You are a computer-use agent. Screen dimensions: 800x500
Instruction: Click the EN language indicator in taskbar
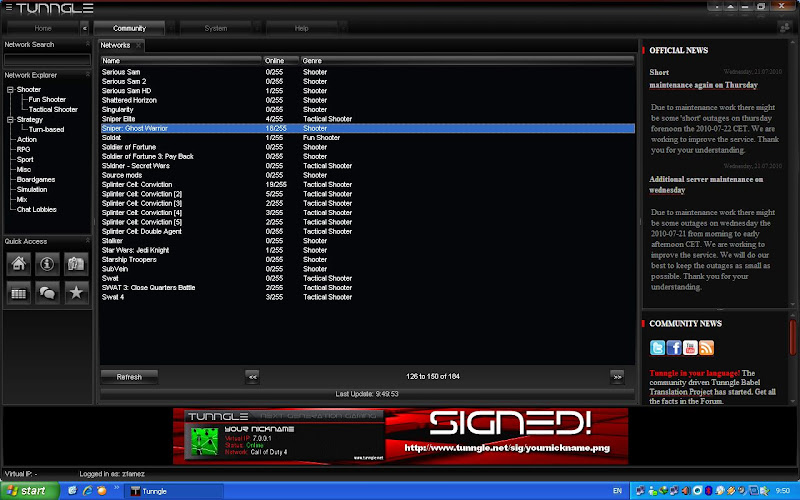pos(617,491)
